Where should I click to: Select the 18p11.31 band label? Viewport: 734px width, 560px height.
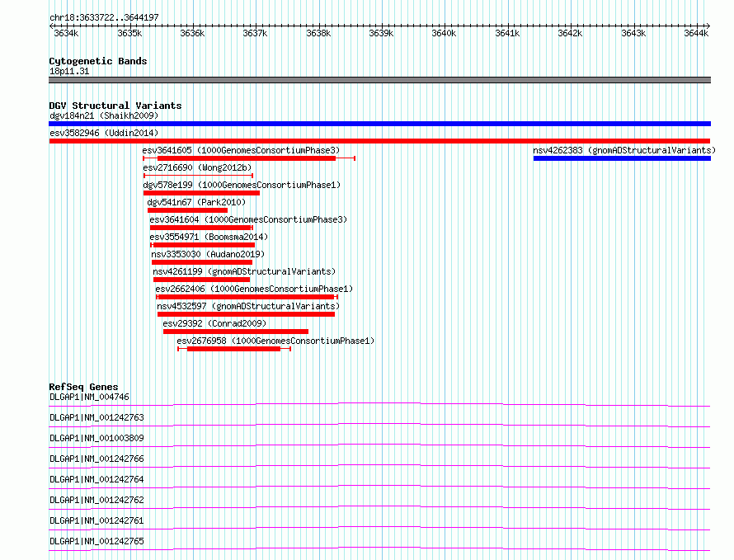(69, 71)
